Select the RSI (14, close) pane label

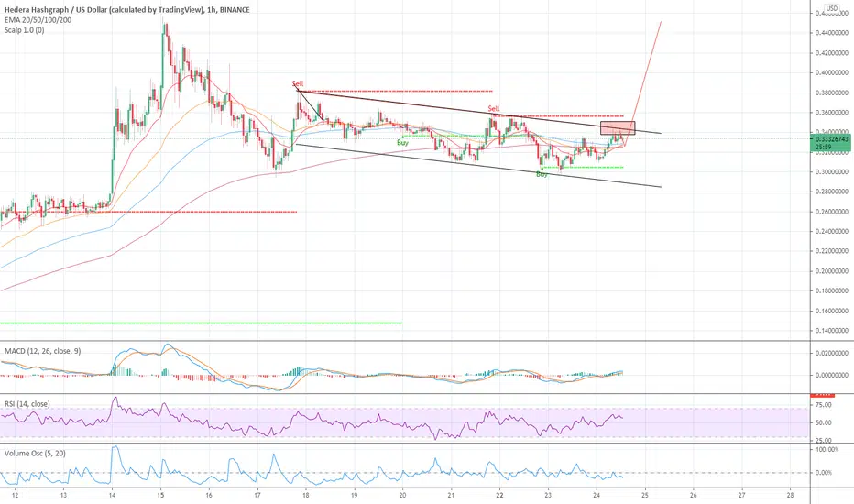(x=27, y=404)
